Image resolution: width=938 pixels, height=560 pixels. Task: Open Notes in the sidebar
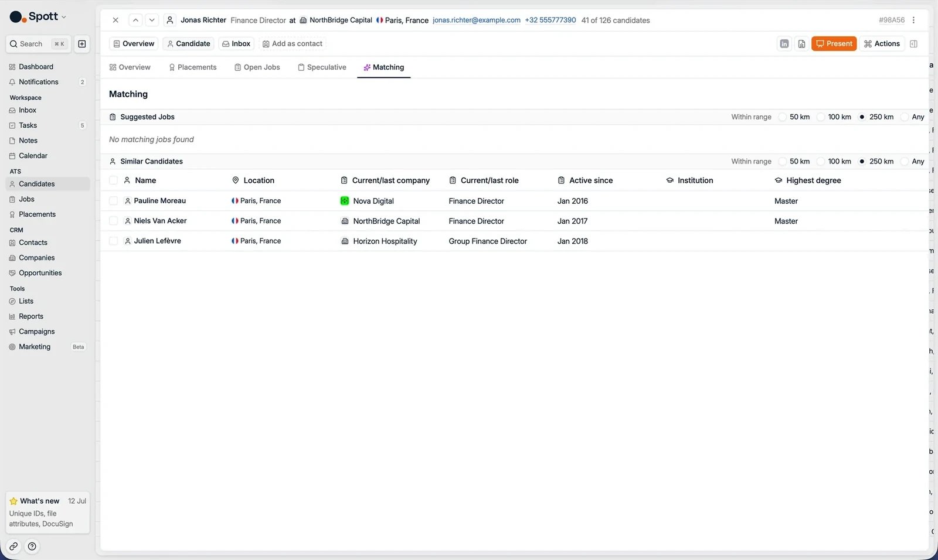click(47, 141)
